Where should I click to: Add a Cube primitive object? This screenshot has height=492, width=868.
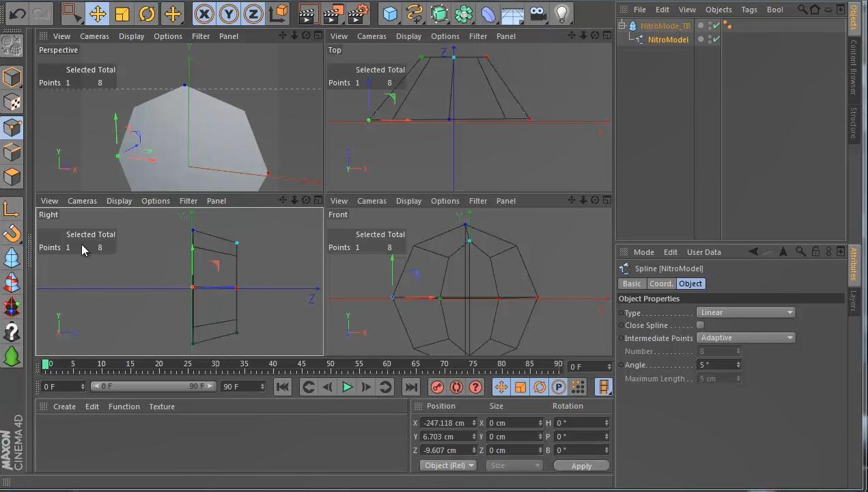[390, 13]
